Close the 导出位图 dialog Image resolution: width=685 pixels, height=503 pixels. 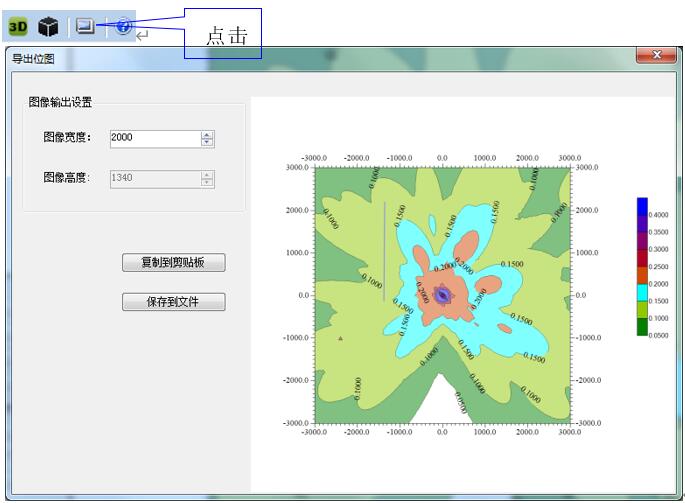coord(656,56)
